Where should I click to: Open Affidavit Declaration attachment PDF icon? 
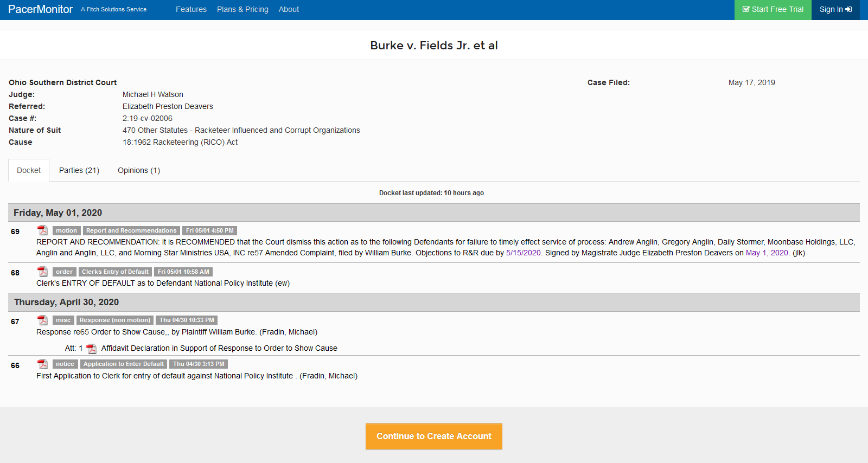click(x=91, y=349)
